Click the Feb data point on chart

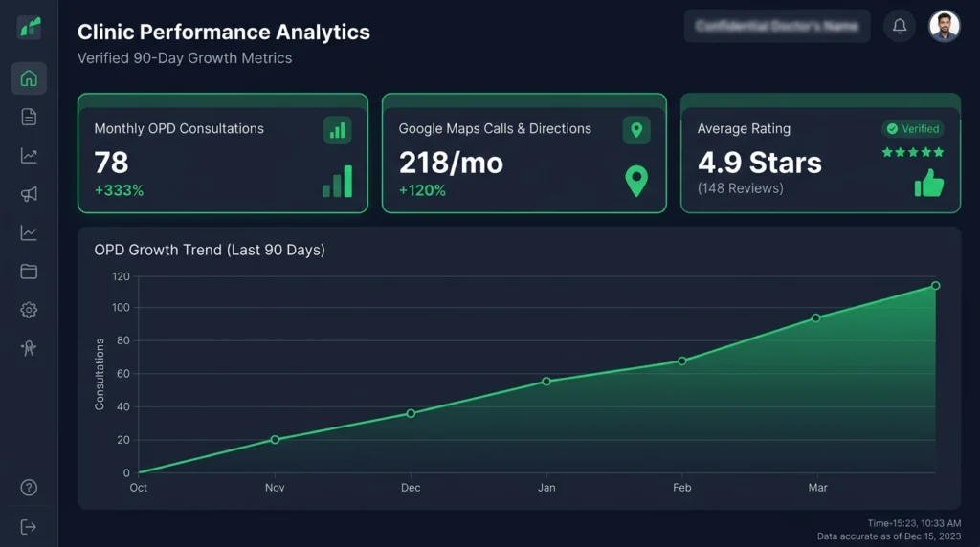point(681,361)
